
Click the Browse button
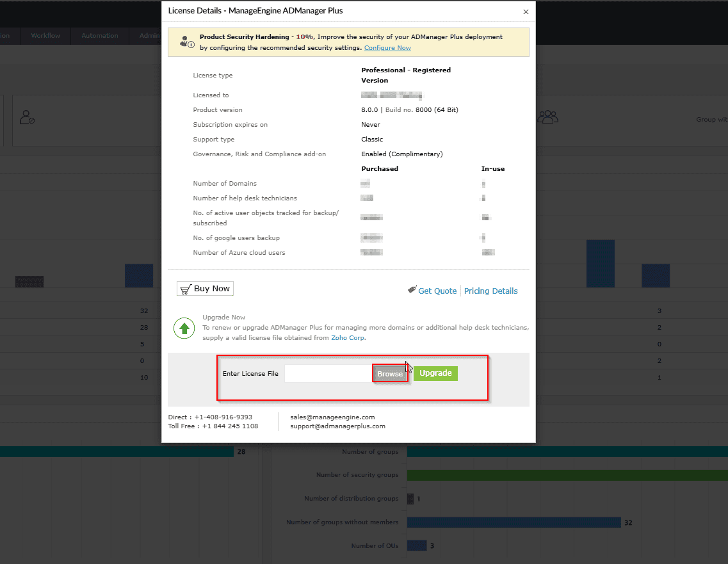(390, 374)
